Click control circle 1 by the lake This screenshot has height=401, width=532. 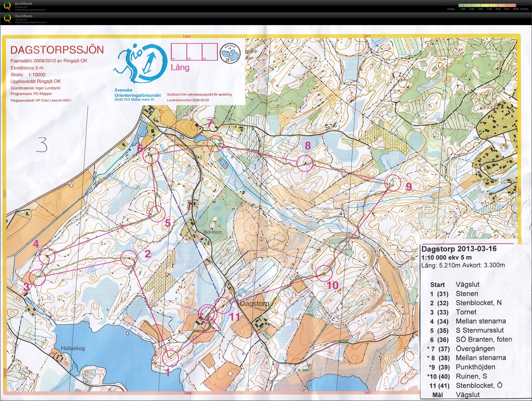click(171, 359)
